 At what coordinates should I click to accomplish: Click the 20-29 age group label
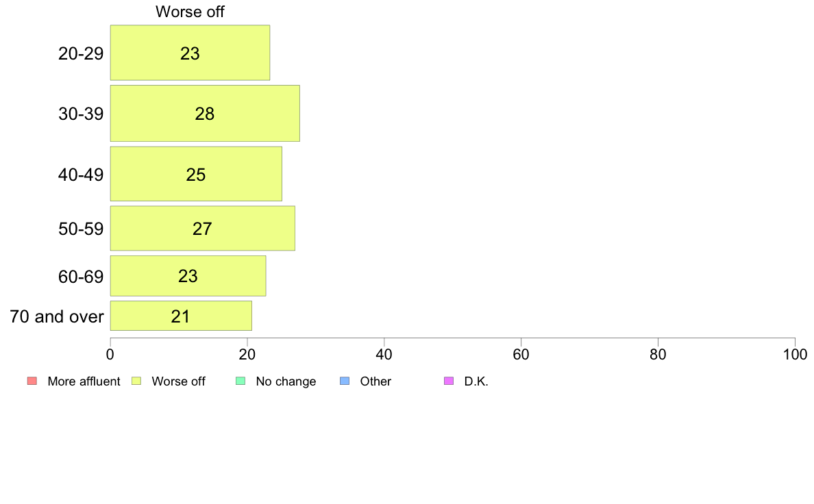81,53
